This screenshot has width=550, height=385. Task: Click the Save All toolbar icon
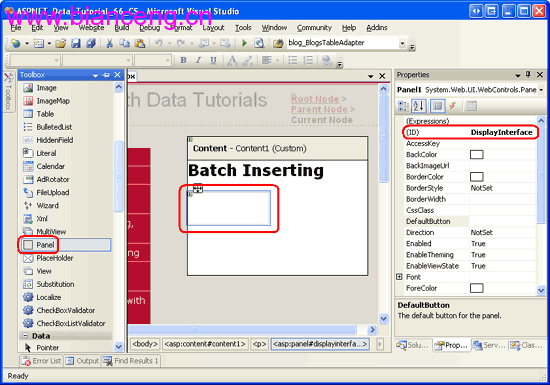coord(91,43)
